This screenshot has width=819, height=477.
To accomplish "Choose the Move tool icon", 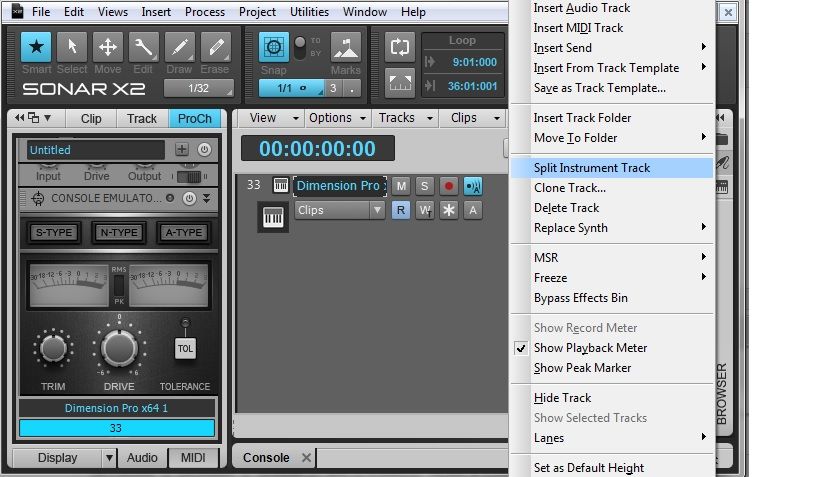I will click(x=107, y=49).
